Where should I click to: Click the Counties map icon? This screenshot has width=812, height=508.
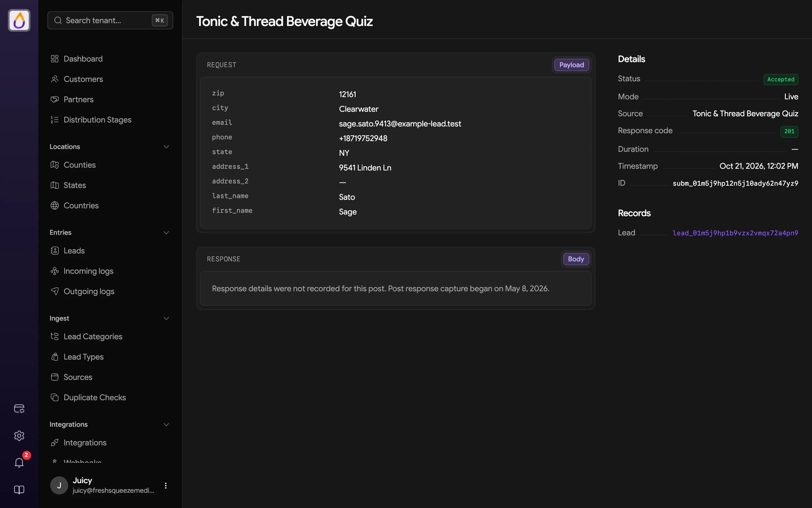click(x=55, y=165)
